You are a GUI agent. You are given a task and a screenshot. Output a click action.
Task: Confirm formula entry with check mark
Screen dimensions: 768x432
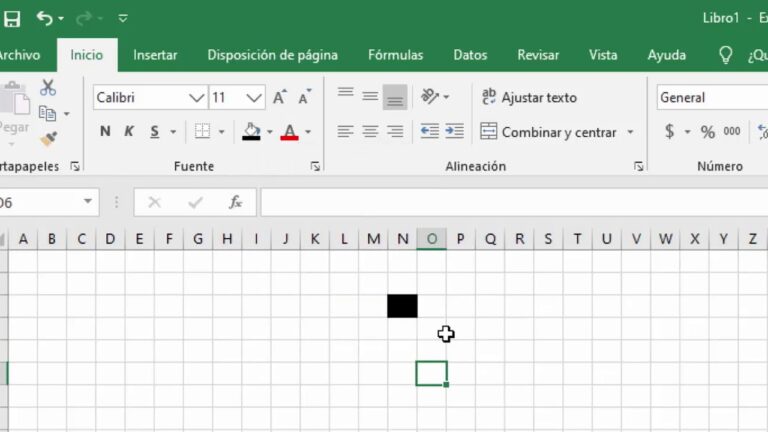195,202
